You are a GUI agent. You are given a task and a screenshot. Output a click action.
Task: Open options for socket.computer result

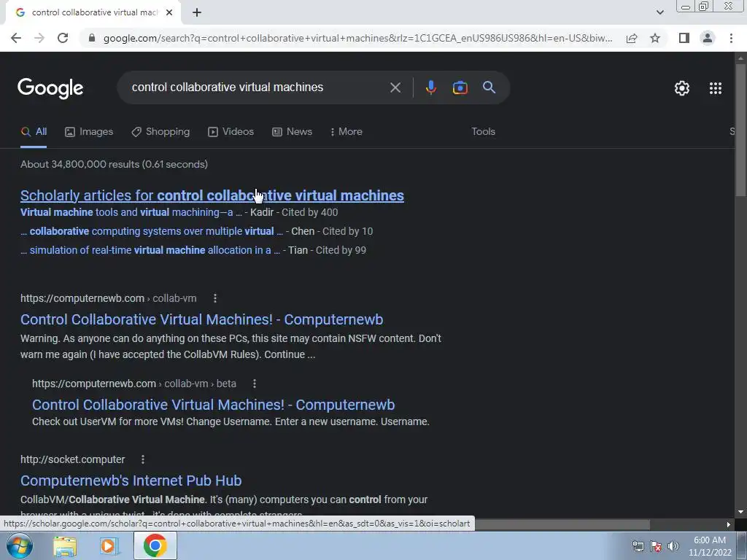pyautogui.click(x=142, y=459)
